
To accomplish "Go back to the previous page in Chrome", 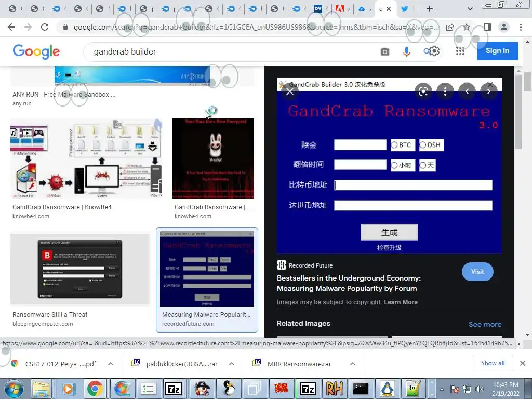I will click(x=11, y=27).
